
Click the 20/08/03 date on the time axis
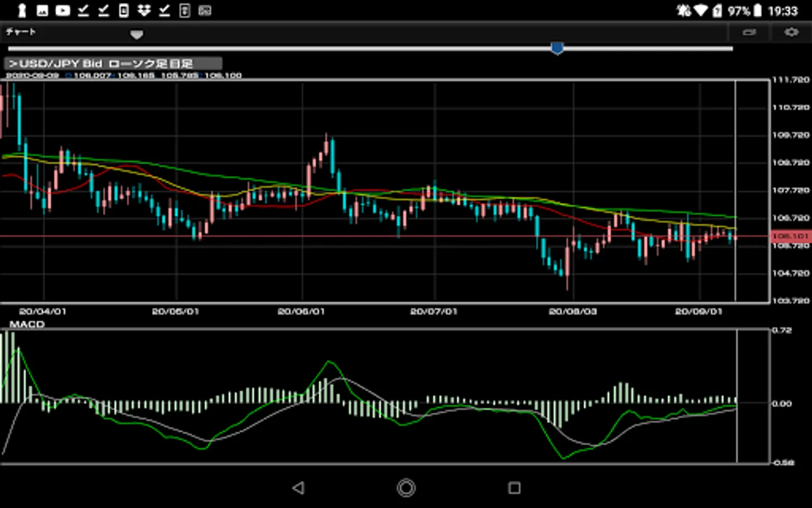tap(572, 312)
